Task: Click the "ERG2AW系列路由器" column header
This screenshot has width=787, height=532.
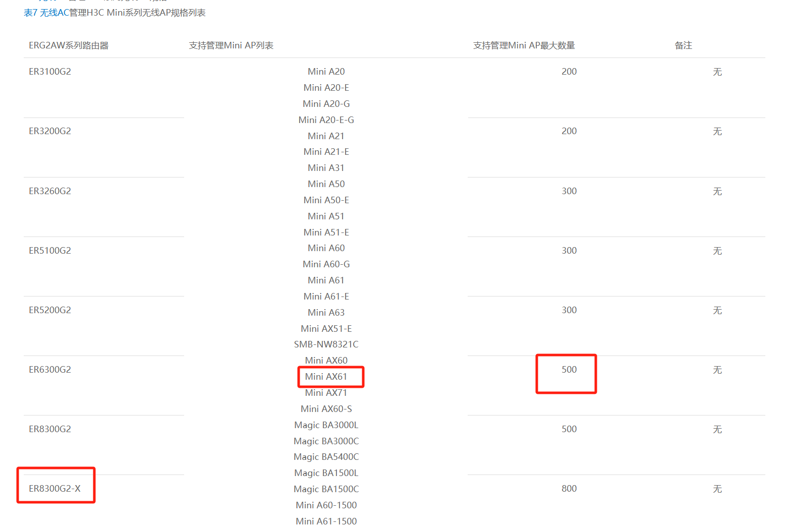Action: tap(69, 45)
